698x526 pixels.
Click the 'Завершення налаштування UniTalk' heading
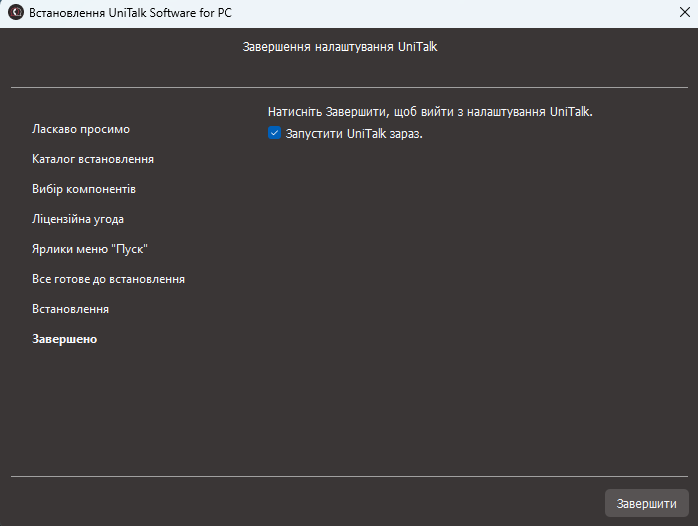coord(340,46)
